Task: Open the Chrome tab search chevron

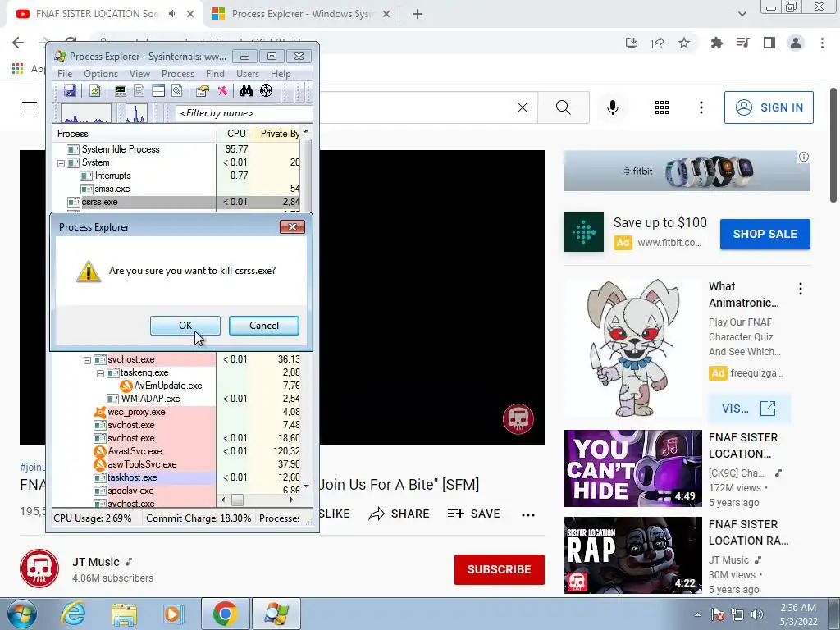Action: (742, 14)
